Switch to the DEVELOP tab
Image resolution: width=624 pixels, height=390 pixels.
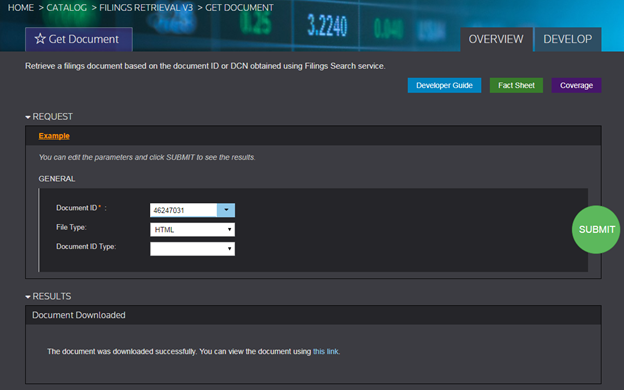click(567, 39)
